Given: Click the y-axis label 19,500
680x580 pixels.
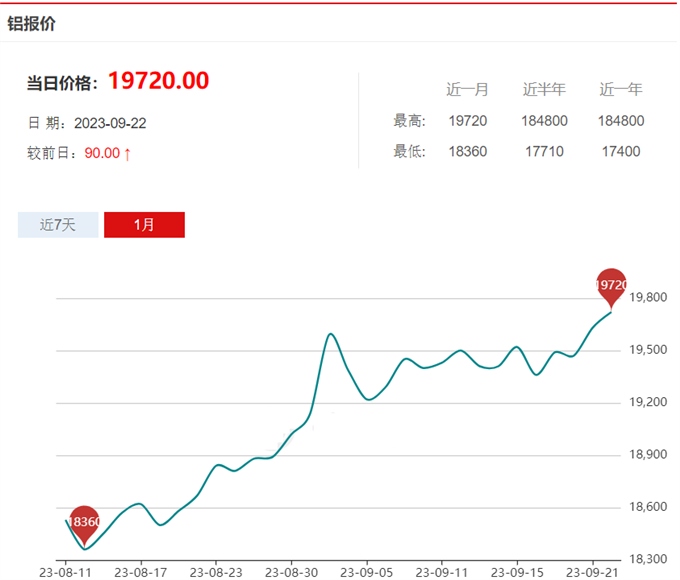Looking at the screenshot, I should click(x=648, y=350).
